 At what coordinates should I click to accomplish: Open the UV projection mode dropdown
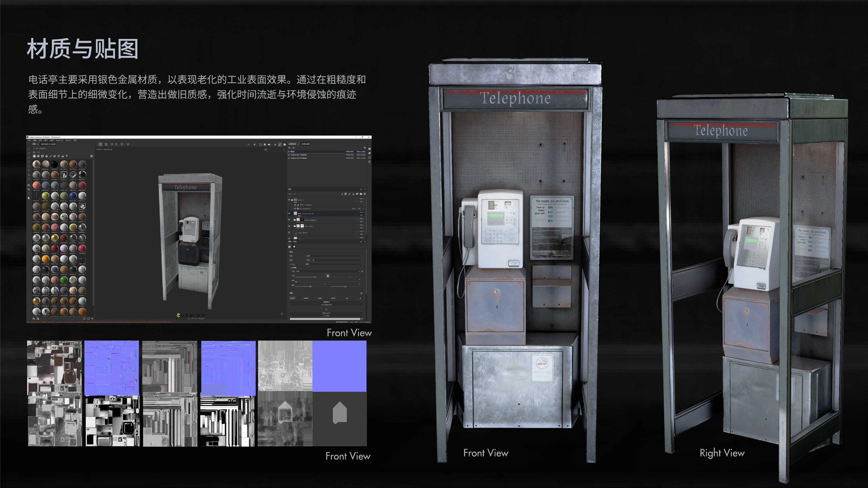coord(334,256)
